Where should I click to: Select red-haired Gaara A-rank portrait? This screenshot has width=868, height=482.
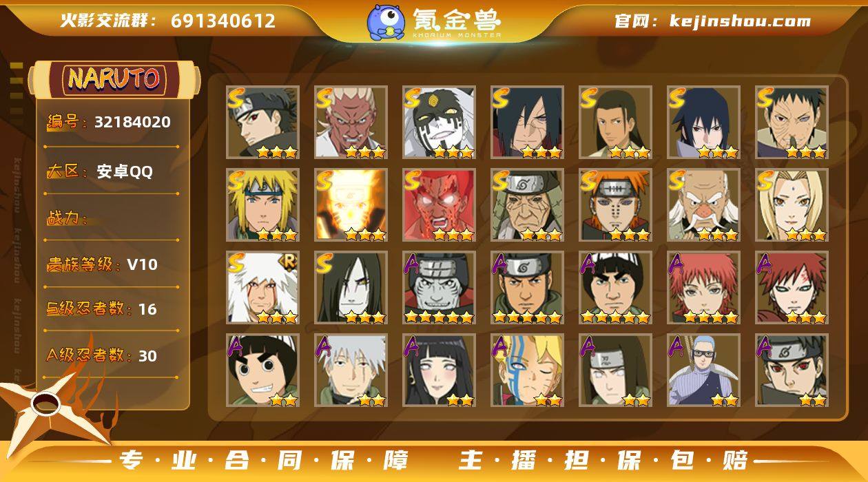point(792,288)
